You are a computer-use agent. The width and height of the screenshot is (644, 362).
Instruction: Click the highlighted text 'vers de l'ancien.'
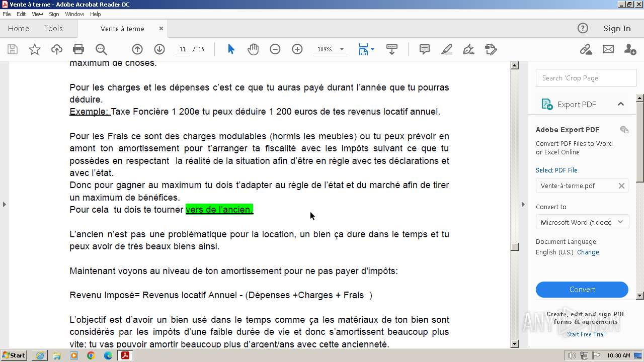pos(219,210)
